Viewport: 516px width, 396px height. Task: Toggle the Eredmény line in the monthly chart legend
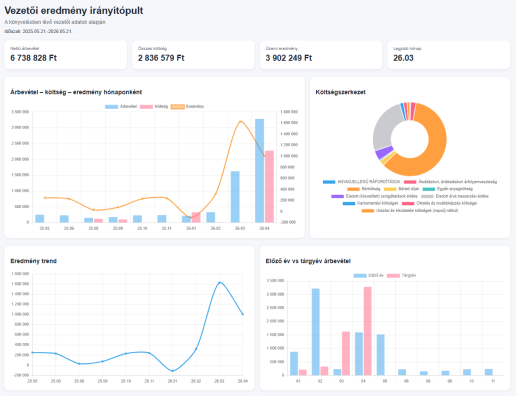point(187,107)
